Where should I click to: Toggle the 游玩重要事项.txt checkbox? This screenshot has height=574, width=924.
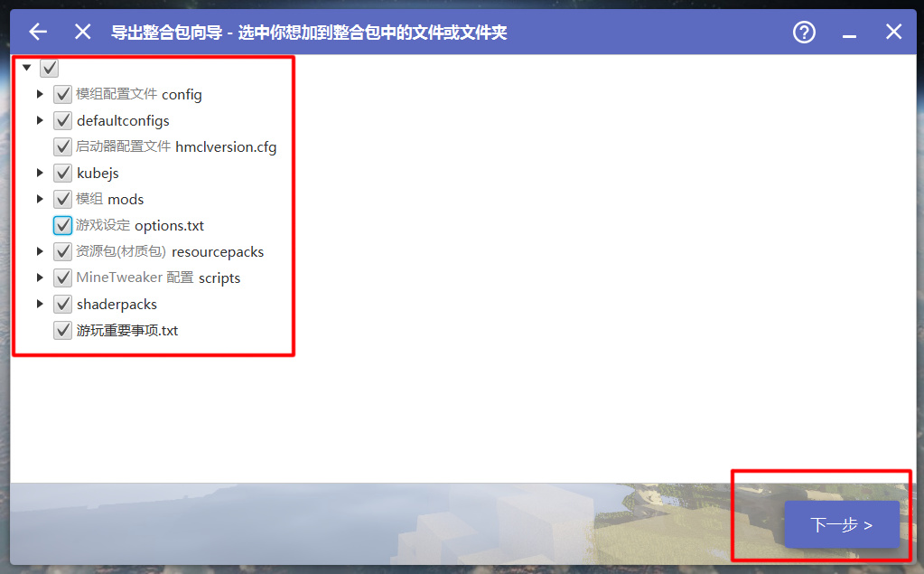coord(62,330)
